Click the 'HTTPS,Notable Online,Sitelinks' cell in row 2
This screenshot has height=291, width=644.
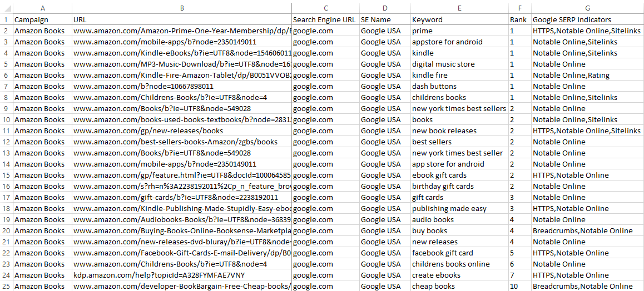coord(587,31)
